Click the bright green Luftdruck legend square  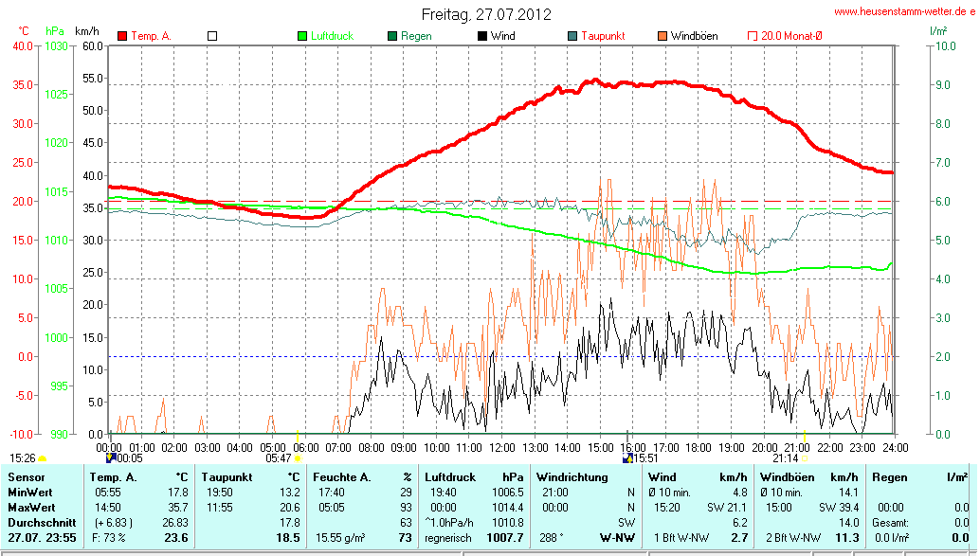tap(302, 36)
